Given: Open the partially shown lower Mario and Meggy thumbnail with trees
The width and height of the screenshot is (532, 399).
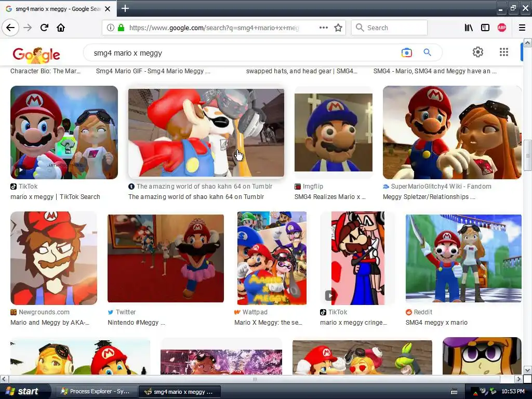Looking at the screenshot, I should coord(80,357).
